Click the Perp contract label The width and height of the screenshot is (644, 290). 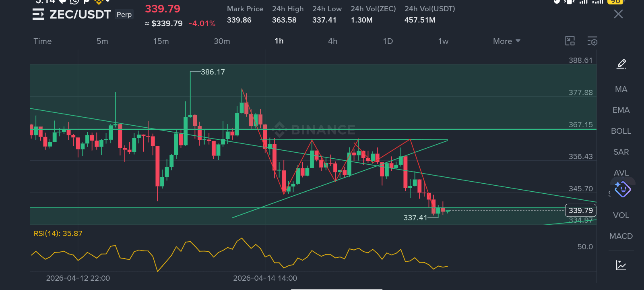(124, 14)
